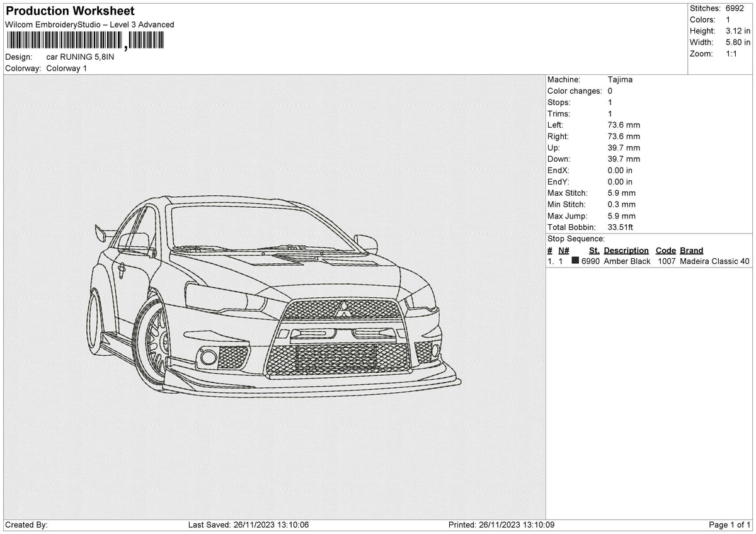Click the Down value 39.7 mm
Viewport: 756px width, 534px height.
pyautogui.click(x=624, y=159)
